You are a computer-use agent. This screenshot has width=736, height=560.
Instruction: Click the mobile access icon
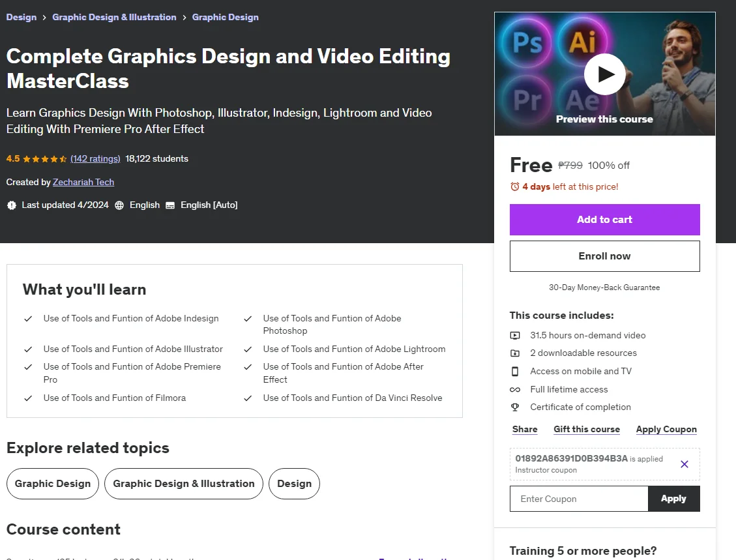[515, 372]
